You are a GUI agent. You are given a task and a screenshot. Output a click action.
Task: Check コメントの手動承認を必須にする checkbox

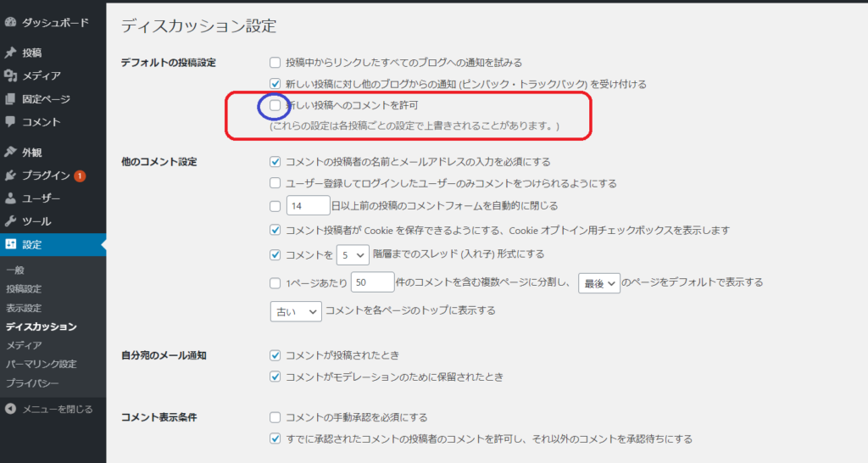275,417
